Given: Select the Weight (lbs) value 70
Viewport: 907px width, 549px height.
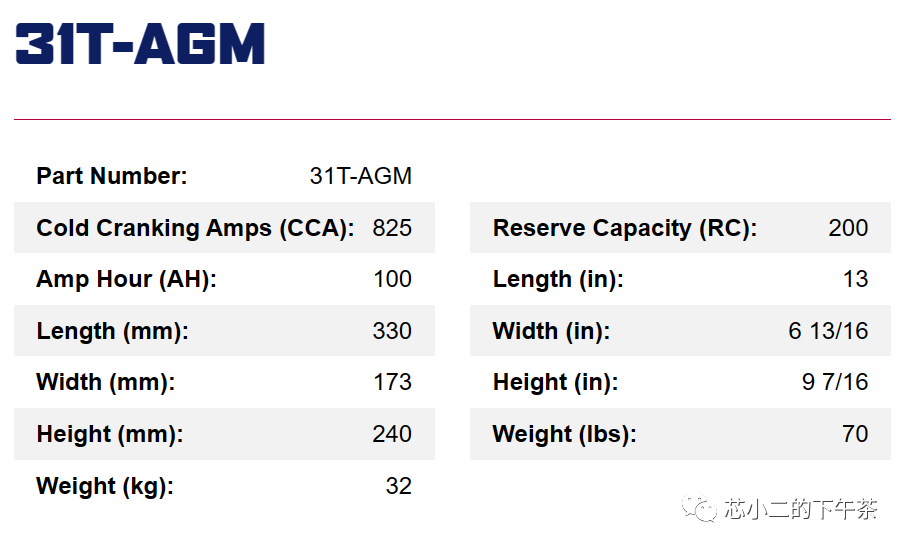Looking at the screenshot, I should (855, 434).
